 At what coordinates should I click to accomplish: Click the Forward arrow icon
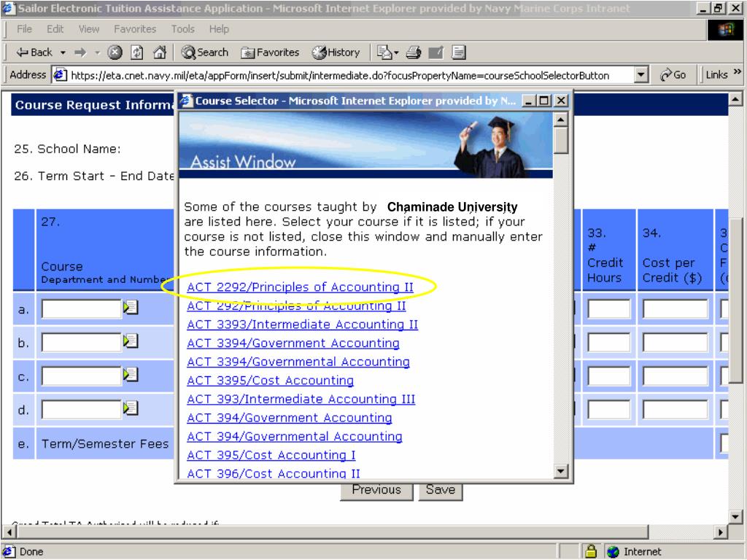(x=80, y=52)
